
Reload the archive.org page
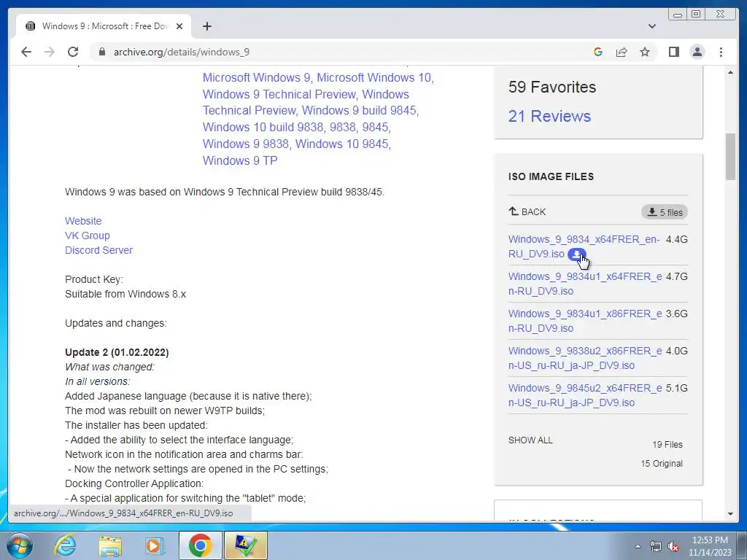pyautogui.click(x=73, y=52)
